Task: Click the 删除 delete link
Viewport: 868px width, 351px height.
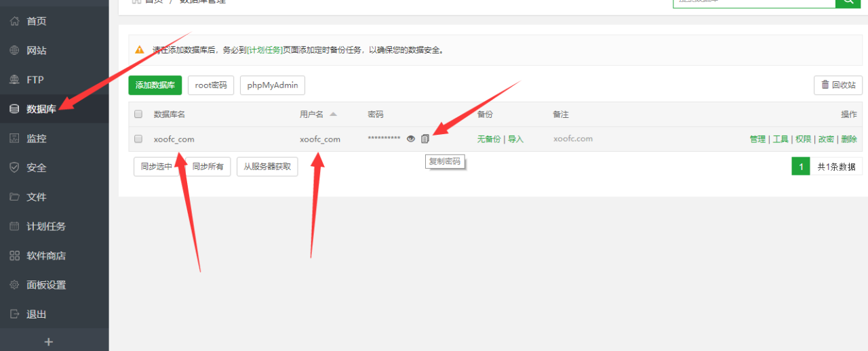Action: coord(849,139)
